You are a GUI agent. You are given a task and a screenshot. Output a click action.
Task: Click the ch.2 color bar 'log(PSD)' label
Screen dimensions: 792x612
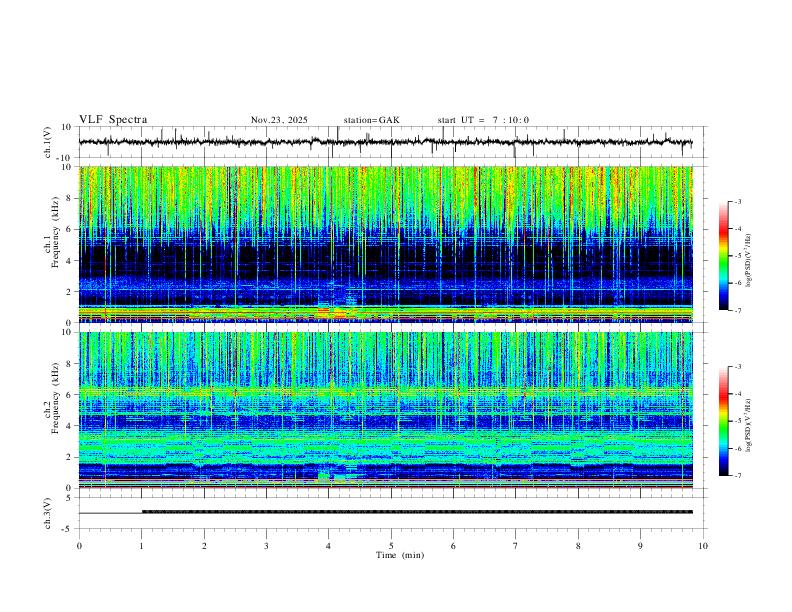point(749,425)
